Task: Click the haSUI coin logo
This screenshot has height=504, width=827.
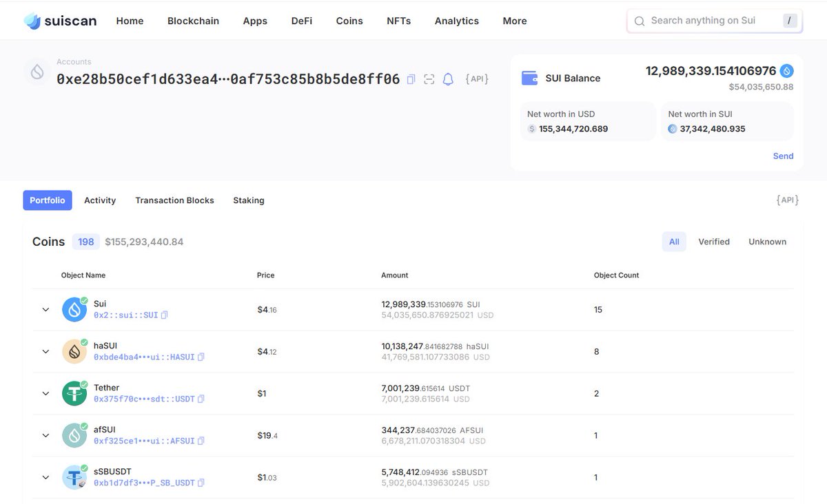Action: 74,352
